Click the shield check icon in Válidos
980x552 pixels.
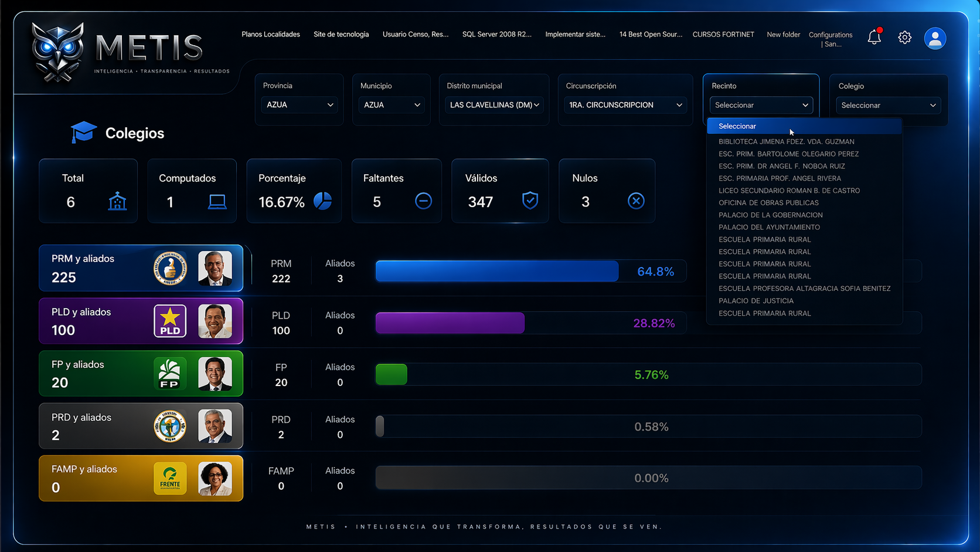coord(530,201)
